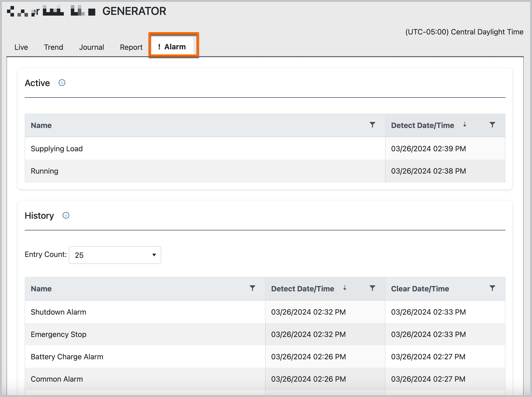Open the Name filter in History table
Image resolution: width=532 pixels, height=397 pixels.
252,288
